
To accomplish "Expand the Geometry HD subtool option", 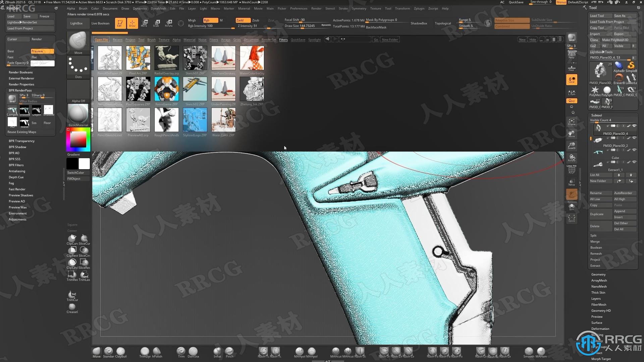I will click(x=601, y=310).
